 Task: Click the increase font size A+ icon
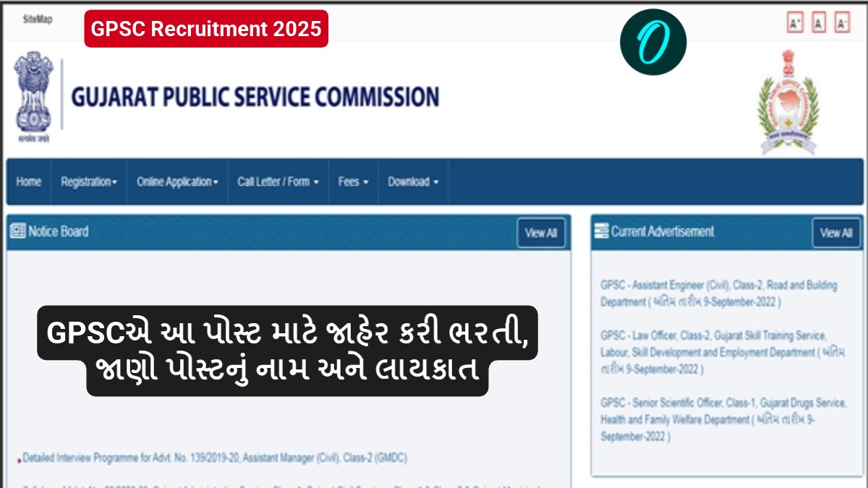coord(796,23)
